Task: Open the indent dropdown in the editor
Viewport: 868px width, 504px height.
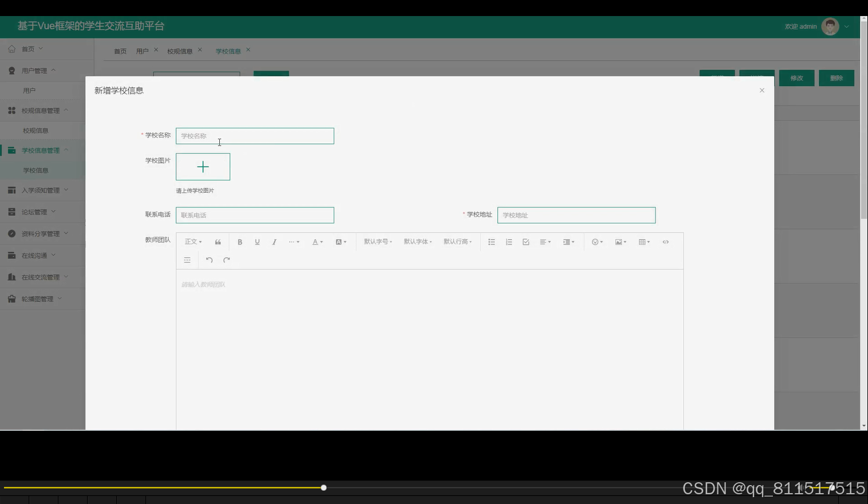Action: click(x=569, y=242)
